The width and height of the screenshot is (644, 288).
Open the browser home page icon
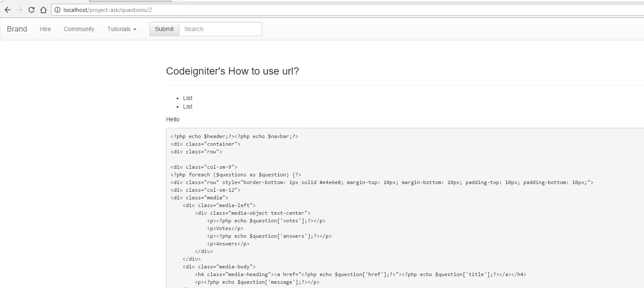coord(43,10)
